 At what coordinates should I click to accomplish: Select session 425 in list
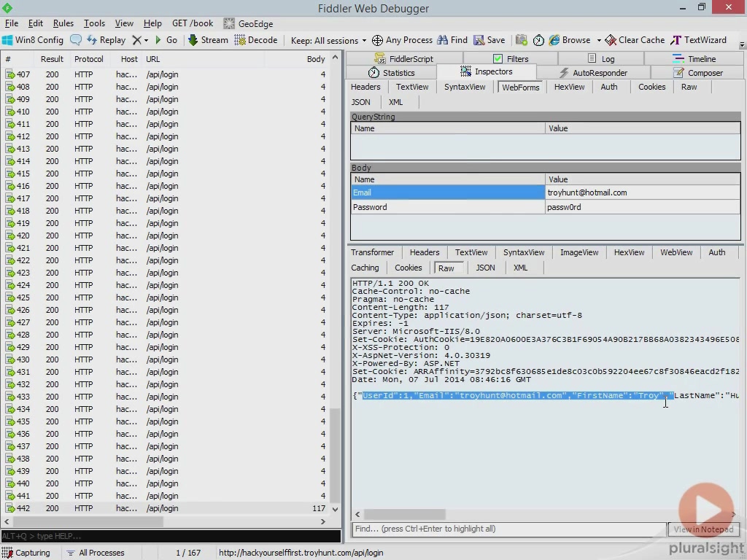166,297
